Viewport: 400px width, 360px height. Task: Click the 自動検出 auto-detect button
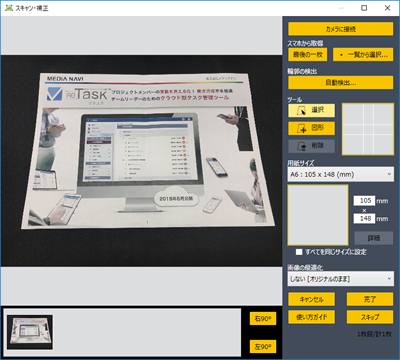click(x=341, y=83)
